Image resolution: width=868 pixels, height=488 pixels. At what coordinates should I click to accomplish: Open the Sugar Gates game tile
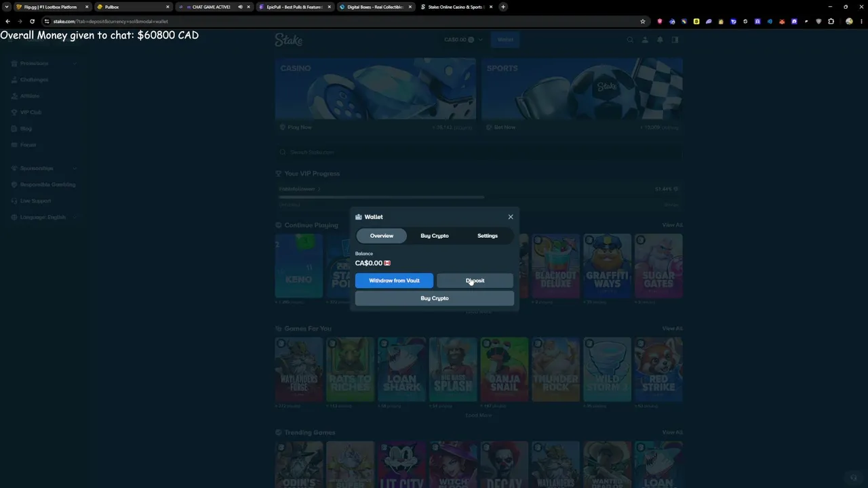[x=659, y=266]
